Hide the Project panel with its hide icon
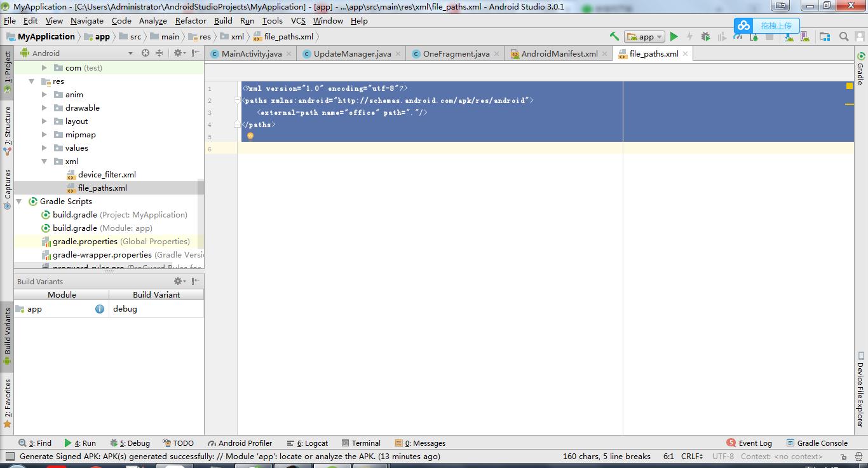The height and width of the screenshot is (468, 868). 196,53
